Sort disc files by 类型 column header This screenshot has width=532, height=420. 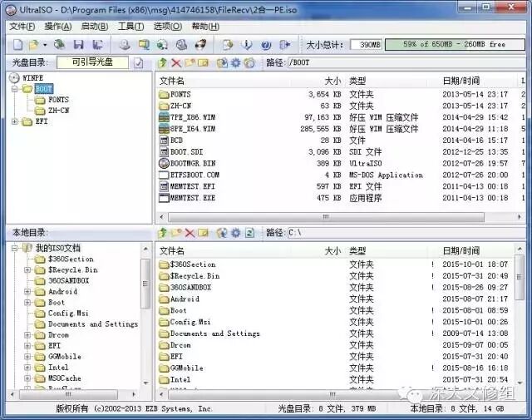357,81
